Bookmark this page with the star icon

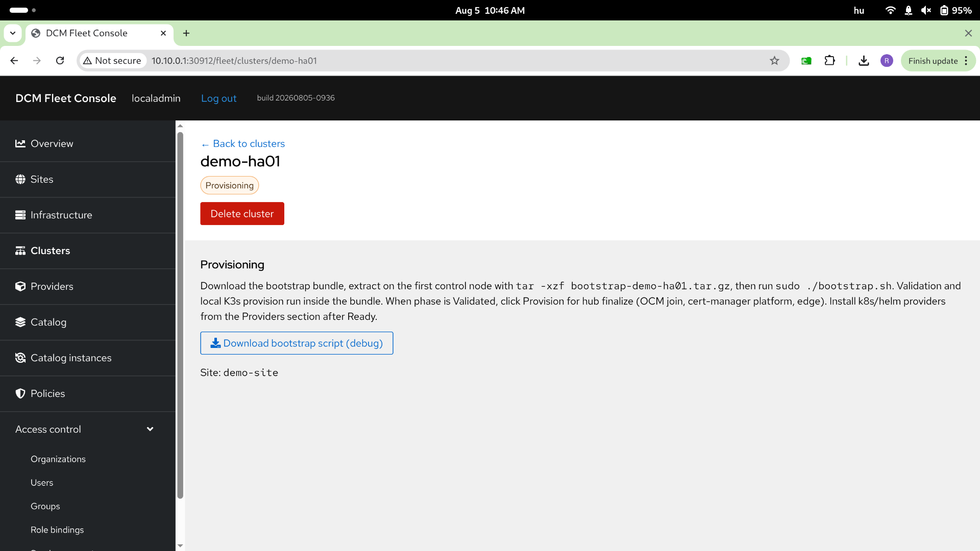[774, 61]
